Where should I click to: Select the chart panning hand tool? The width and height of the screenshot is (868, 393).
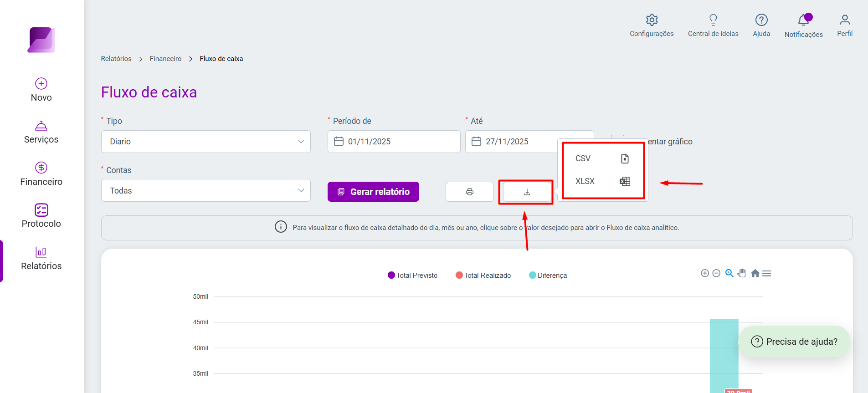coord(742,273)
